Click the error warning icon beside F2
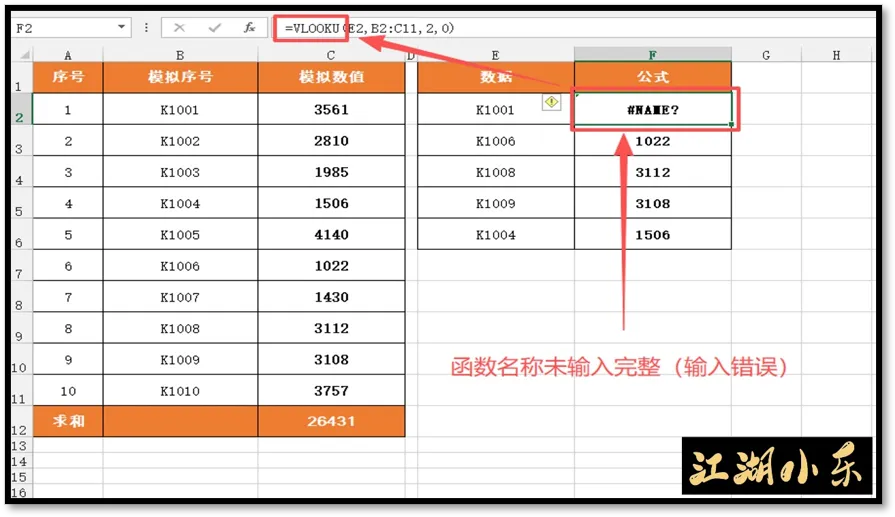 [551, 102]
